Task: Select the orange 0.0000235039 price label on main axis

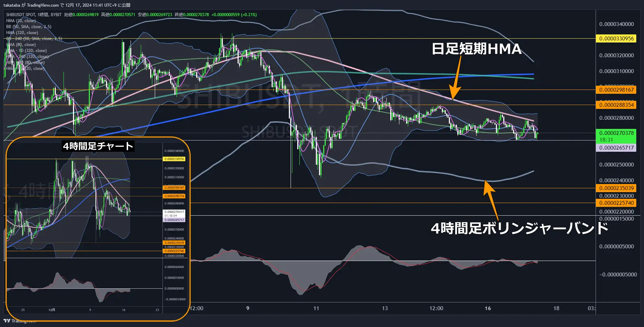Action: coord(616,188)
